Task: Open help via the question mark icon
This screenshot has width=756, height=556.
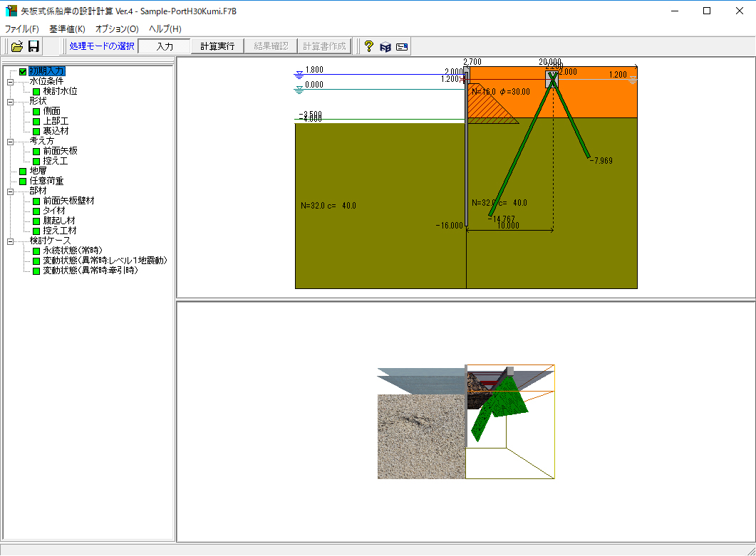Action: click(368, 46)
